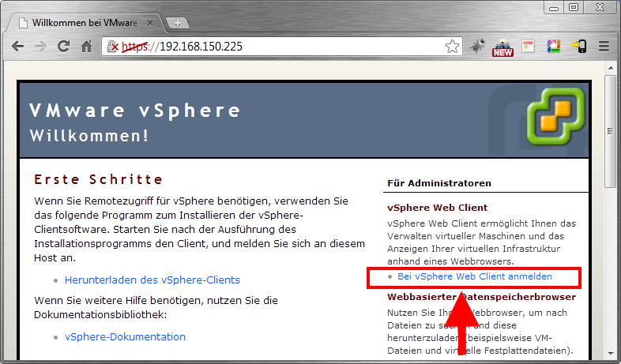This screenshot has width=621, height=364.
Task: Reload the current page
Action: click(64, 47)
